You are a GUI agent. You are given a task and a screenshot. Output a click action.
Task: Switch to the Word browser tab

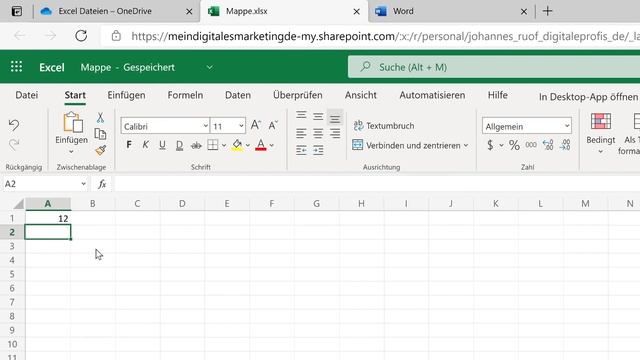coord(451,11)
